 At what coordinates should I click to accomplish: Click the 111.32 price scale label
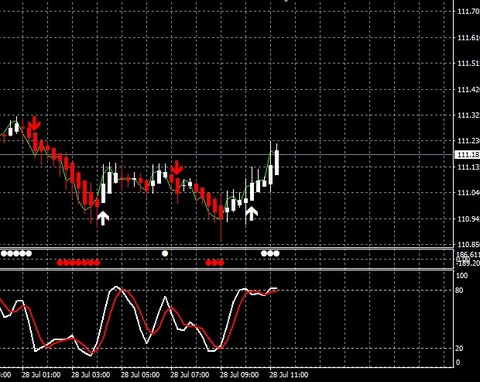(469, 115)
